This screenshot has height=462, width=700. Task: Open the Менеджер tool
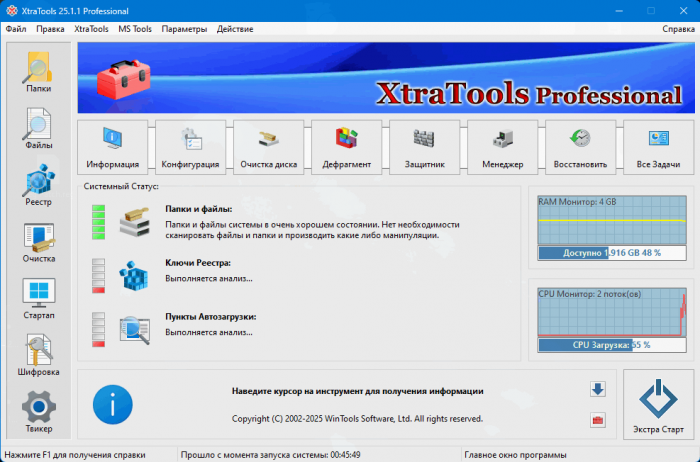pyautogui.click(x=503, y=147)
